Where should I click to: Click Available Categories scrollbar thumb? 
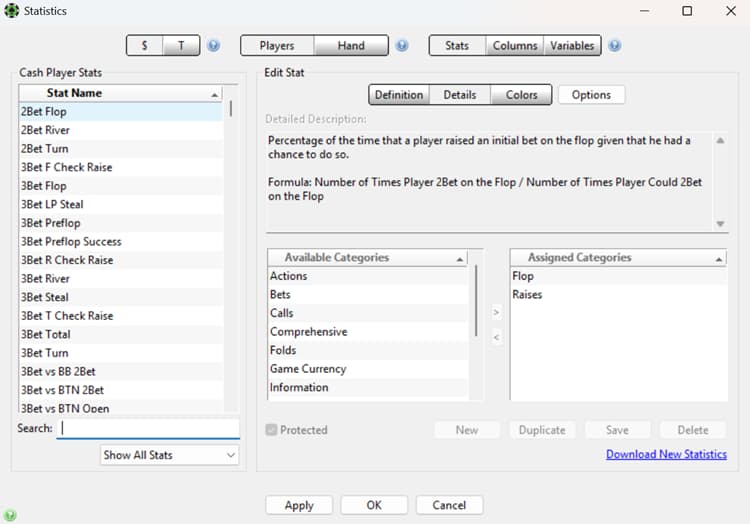click(476, 301)
